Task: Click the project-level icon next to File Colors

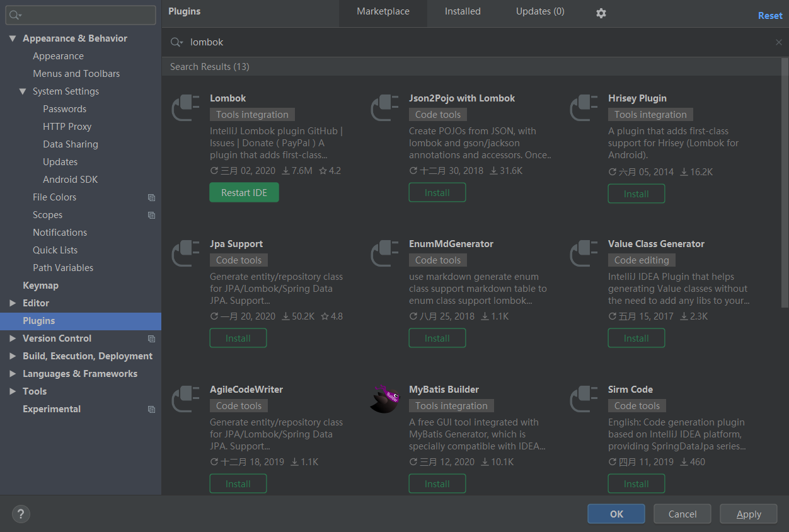Action: (151, 197)
